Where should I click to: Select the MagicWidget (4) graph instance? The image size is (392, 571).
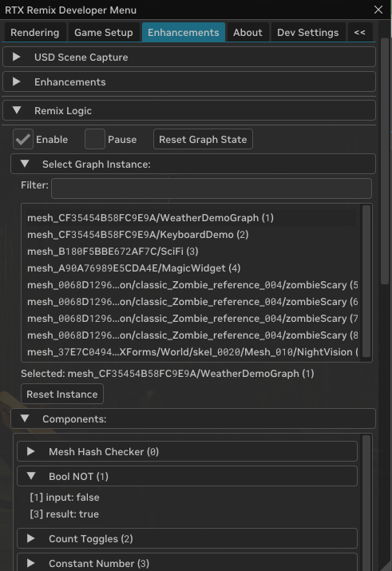192,268
